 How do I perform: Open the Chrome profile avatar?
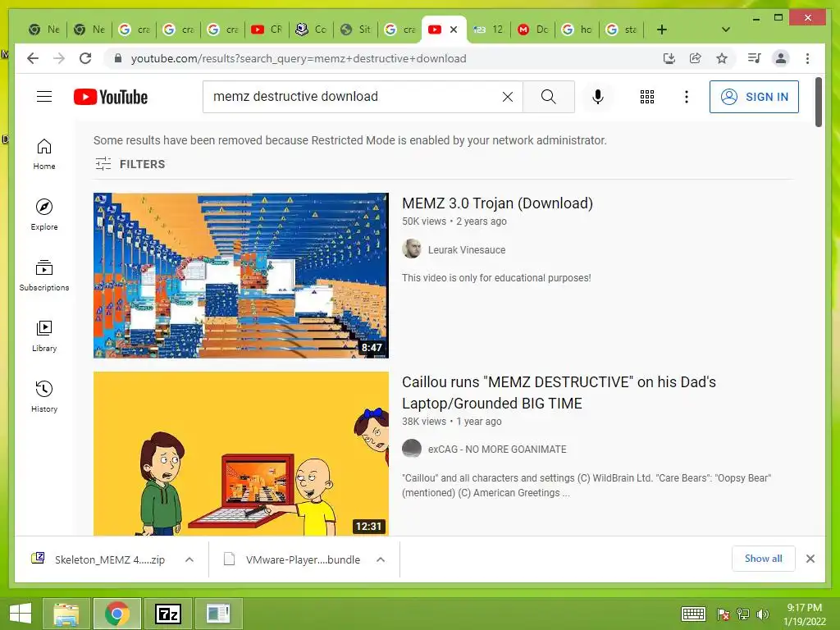click(781, 58)
